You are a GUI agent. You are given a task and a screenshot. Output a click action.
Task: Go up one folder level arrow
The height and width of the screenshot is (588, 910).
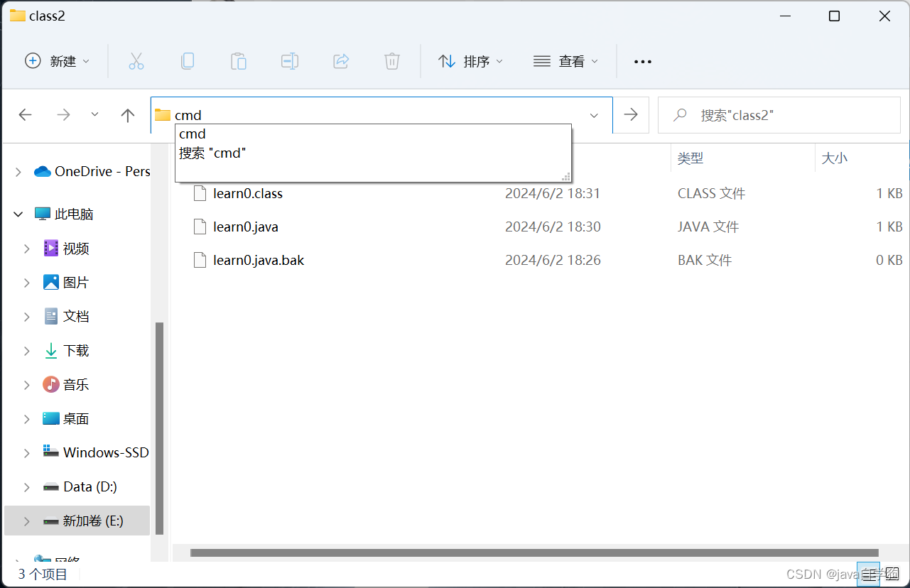click(x=128, y=115)
